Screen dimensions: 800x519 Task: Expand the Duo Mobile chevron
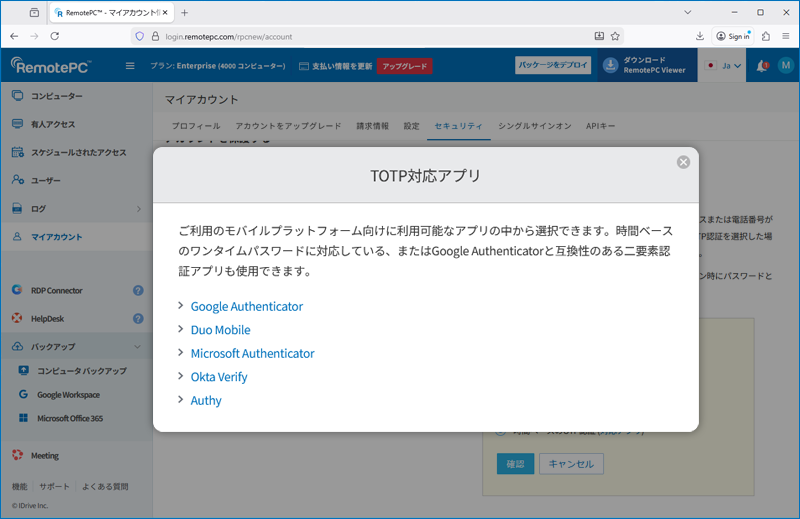(x=181, y=329)
